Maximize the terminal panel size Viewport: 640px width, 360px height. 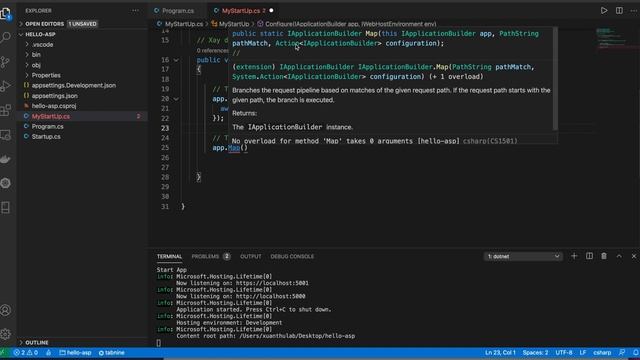point(619,256)
